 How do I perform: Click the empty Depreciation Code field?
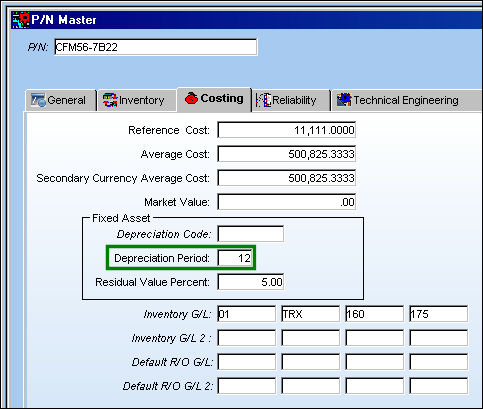click(x=251, y=234)
